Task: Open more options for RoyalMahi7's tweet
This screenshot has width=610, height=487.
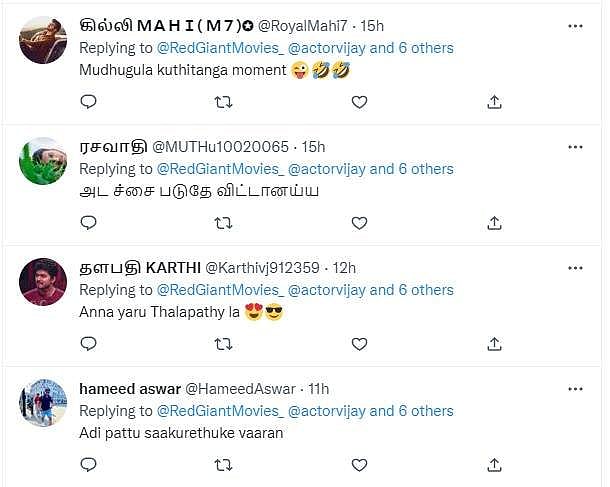Action: pyautogui.click(x=575, y=26)
